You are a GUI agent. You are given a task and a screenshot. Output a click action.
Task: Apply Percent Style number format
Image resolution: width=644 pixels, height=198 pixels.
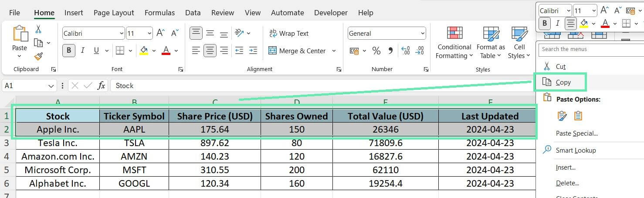pos(376,51)
